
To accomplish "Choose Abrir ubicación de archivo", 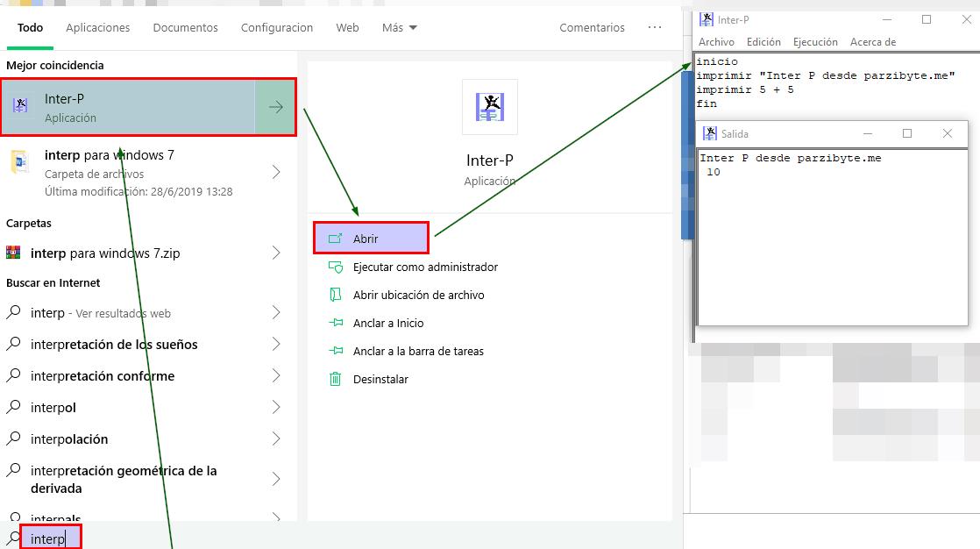I will 418,296.
